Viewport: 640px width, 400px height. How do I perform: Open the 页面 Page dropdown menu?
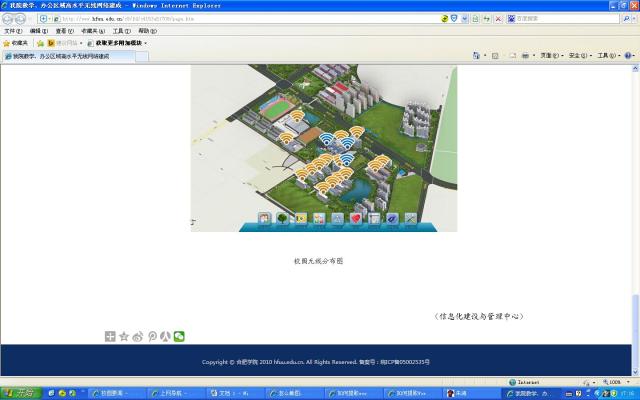coord(552,56)
